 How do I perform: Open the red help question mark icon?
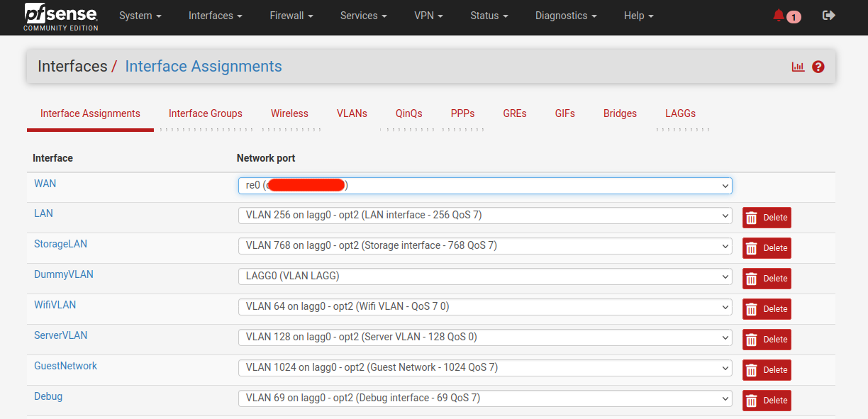818,67
